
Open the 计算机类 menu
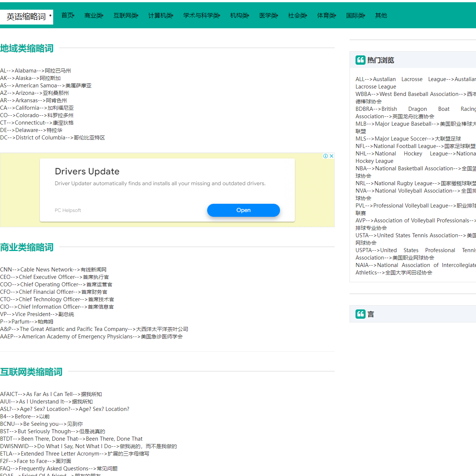pyautogui.click(x=161, y=15)
